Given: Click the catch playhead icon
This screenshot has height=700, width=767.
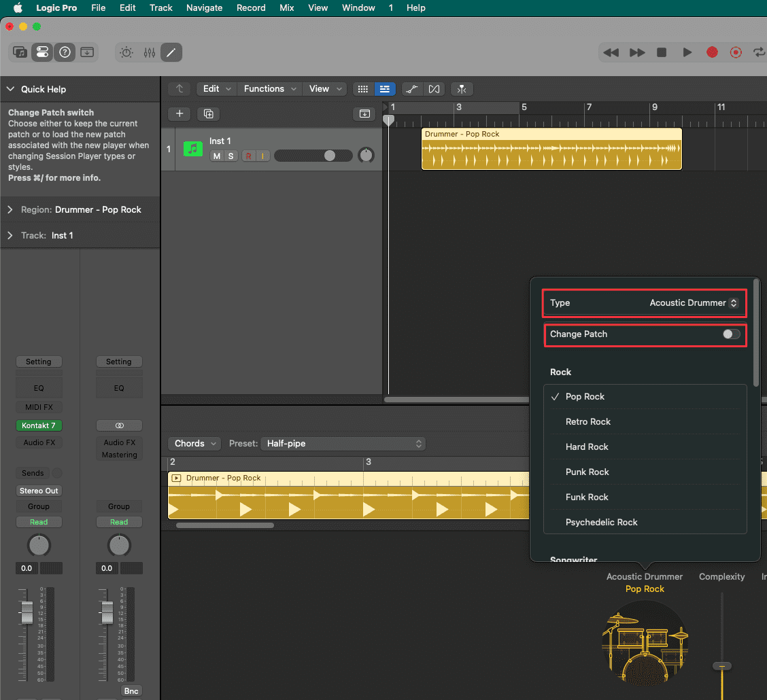Looking at the screenshot, I should click(462, 89).
